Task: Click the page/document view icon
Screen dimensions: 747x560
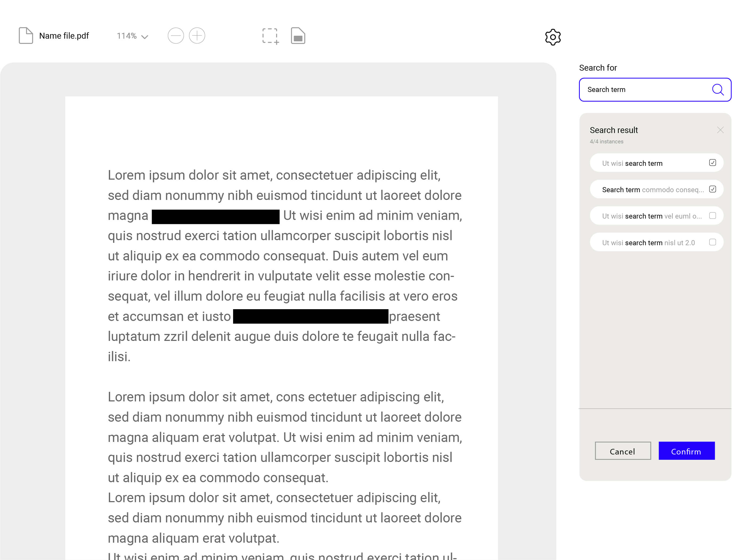Action: [298, 36]
